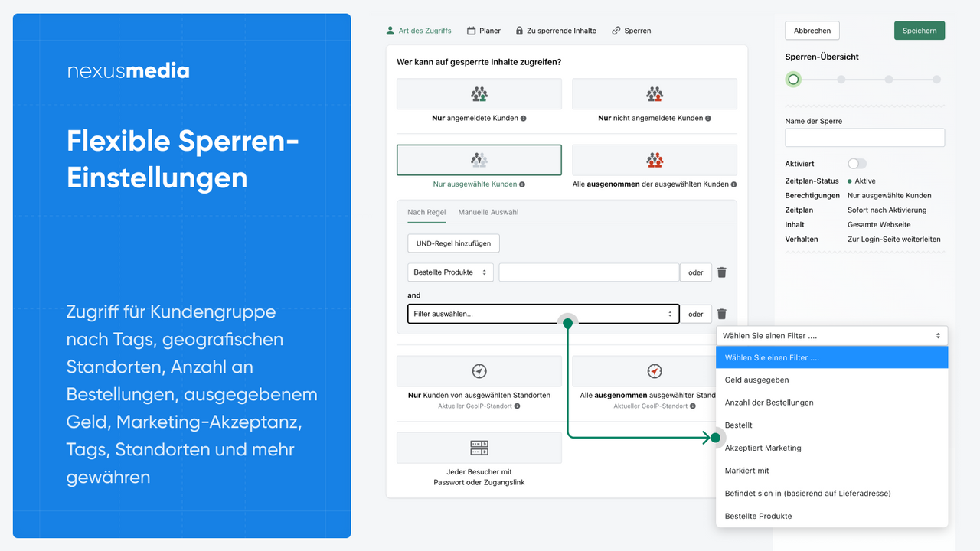
Task: Delete the Filter auswählen rule via trash icon
Action: coord(722,314)
